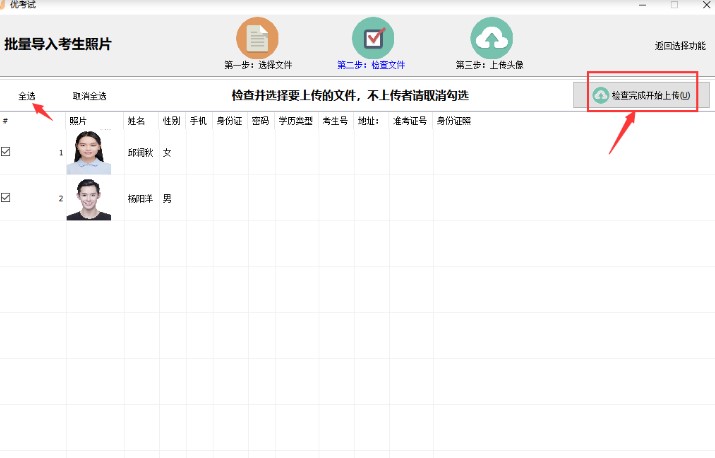Click the Step 3 upload avatar cloud icon
The height and width of the screenshot is (458, 715).
pos(492,38)
